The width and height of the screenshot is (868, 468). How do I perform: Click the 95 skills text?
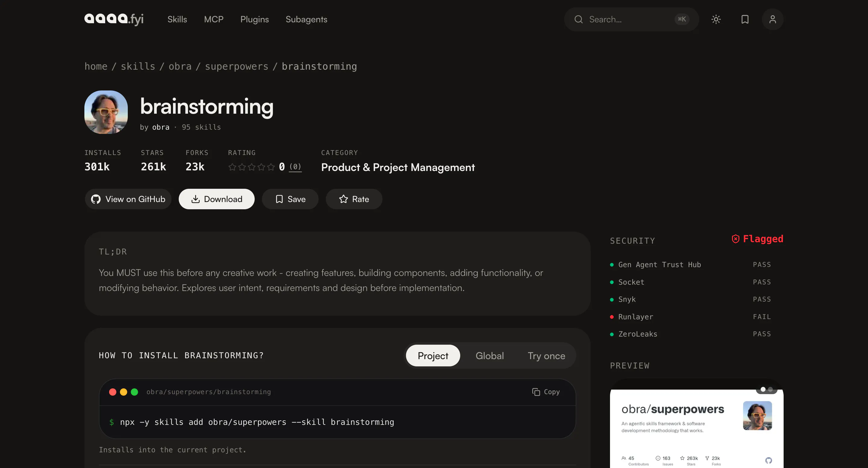tap(201, 127)
